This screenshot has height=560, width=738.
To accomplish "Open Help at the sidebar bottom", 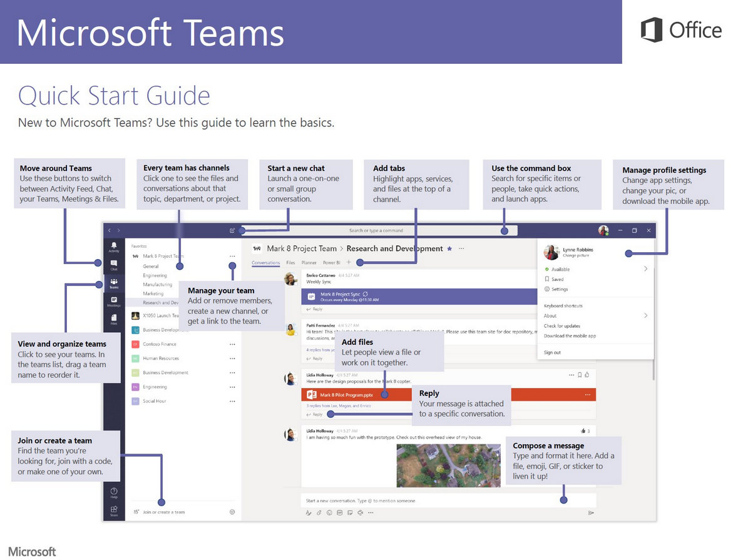I will coord(114,492).
